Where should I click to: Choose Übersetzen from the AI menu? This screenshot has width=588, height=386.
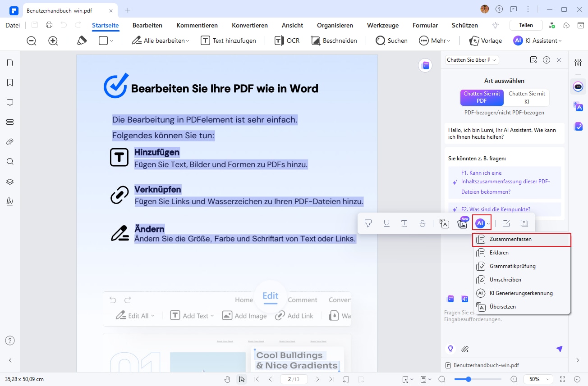click(522, 307)
